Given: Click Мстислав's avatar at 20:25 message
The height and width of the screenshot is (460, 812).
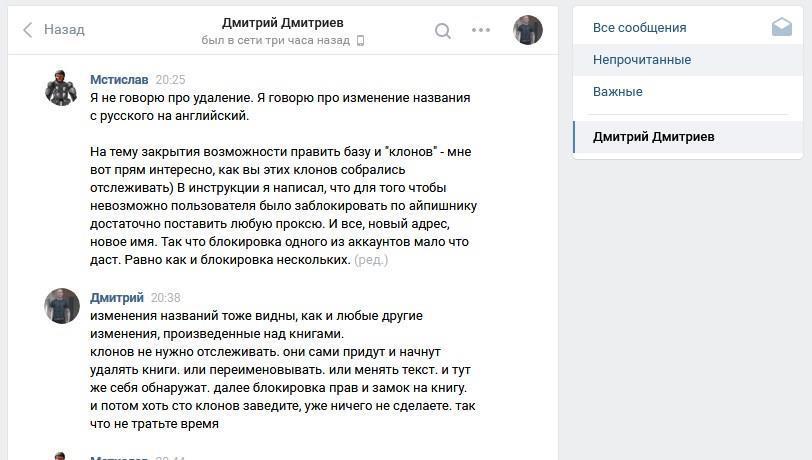Looking at the screenshot, I should click(62, 88).
